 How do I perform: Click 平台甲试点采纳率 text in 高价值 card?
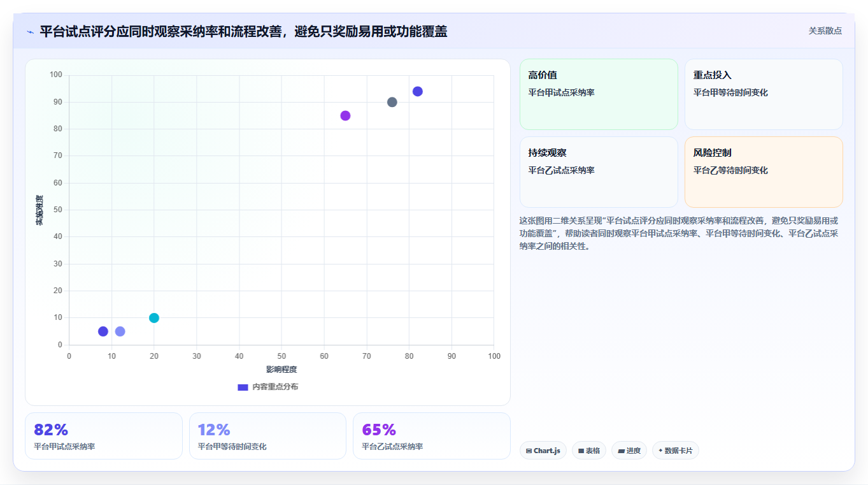pos(561,92)
